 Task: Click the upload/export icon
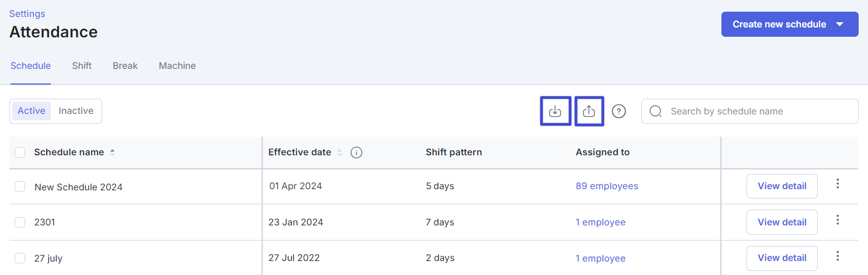tap(589, 111)
